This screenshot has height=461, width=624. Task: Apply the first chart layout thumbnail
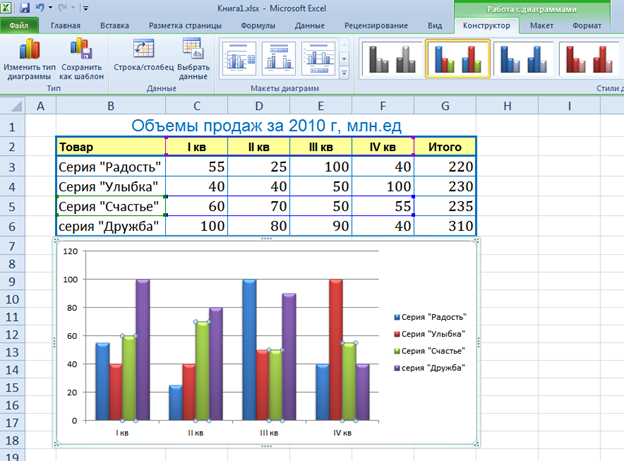click(240, 58)
